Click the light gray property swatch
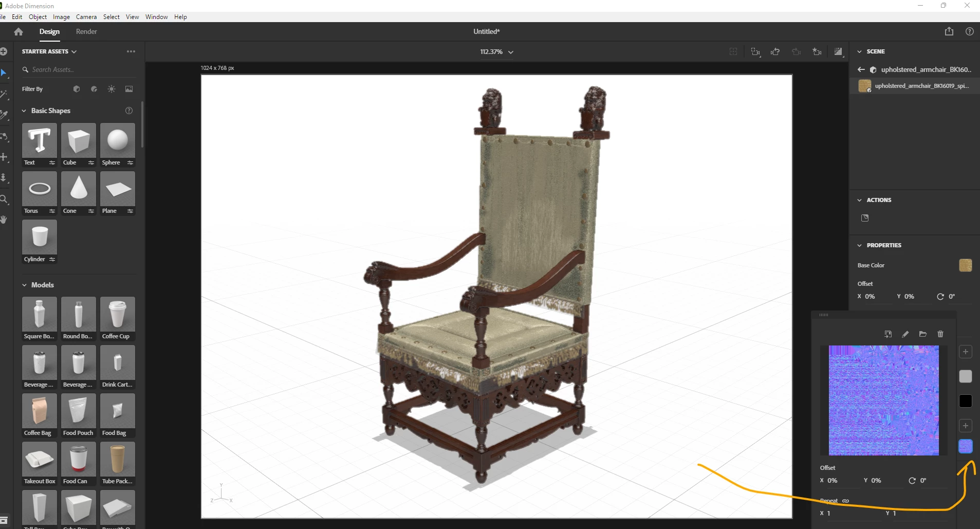This screenshot has width=980, height=529. tap(966, 376)
